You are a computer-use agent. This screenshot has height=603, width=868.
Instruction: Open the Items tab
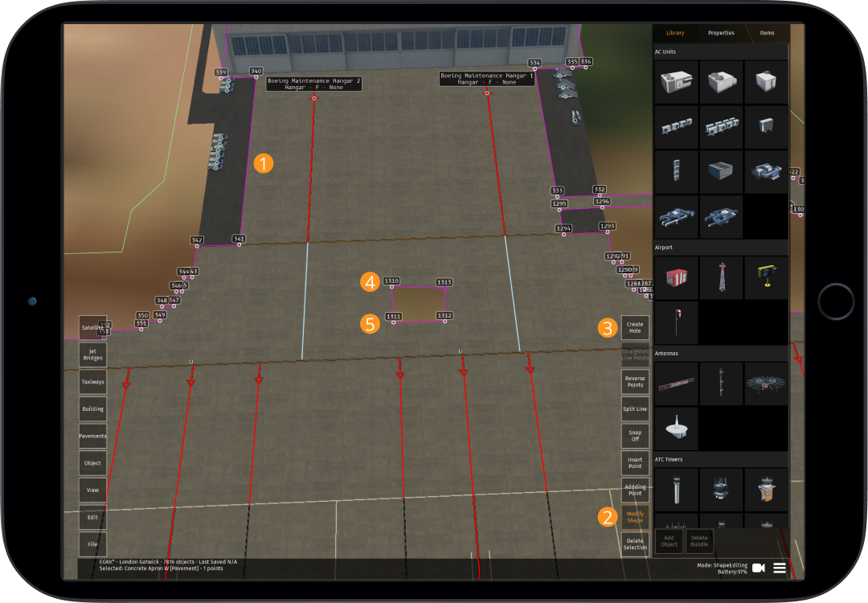click(767, 33)
